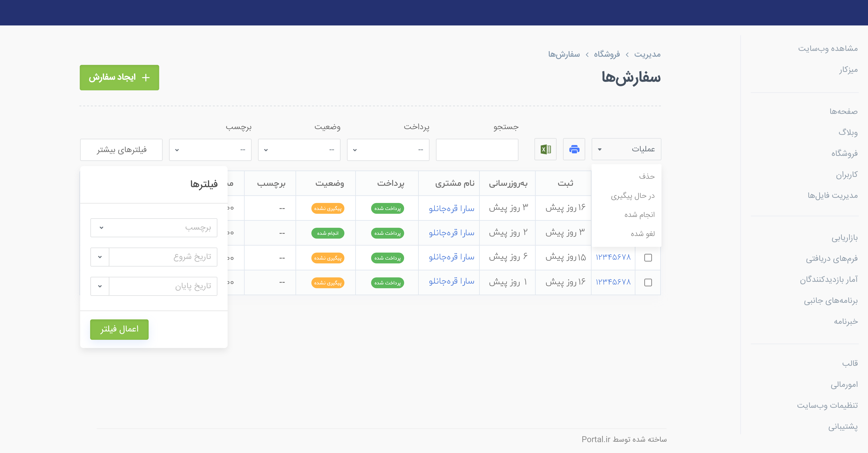Viewport: 868px width, 453px height.
Task: Click the Excel export icon
Action: (545, 149)
